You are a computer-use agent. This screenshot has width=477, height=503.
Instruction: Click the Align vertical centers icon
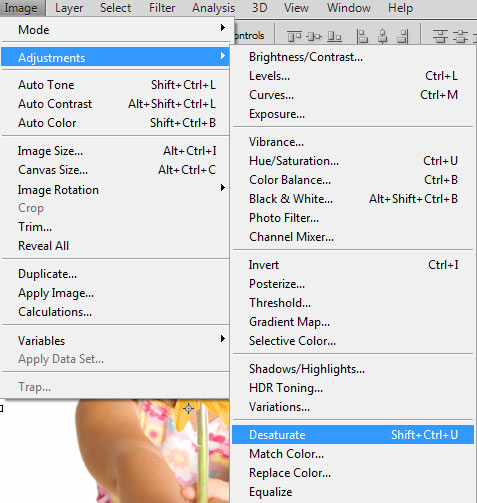(x=314, y=36)
